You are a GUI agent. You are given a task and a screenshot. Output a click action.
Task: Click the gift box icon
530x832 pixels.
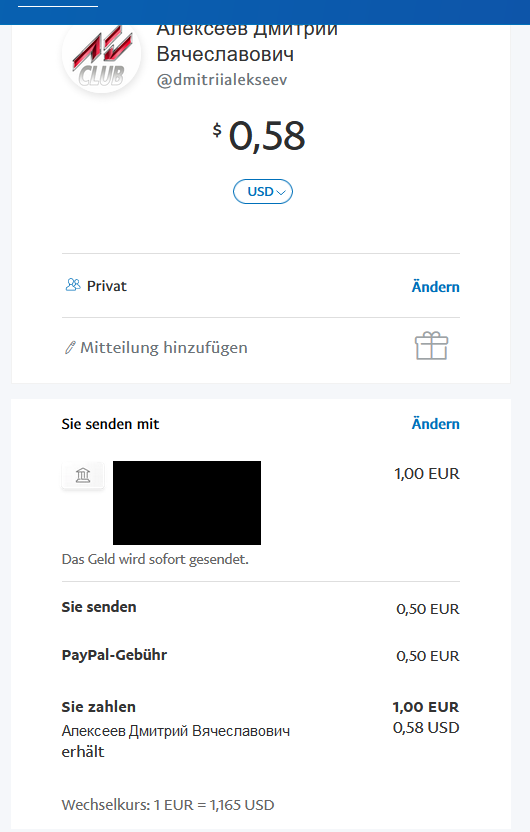(x=431, y=346)
